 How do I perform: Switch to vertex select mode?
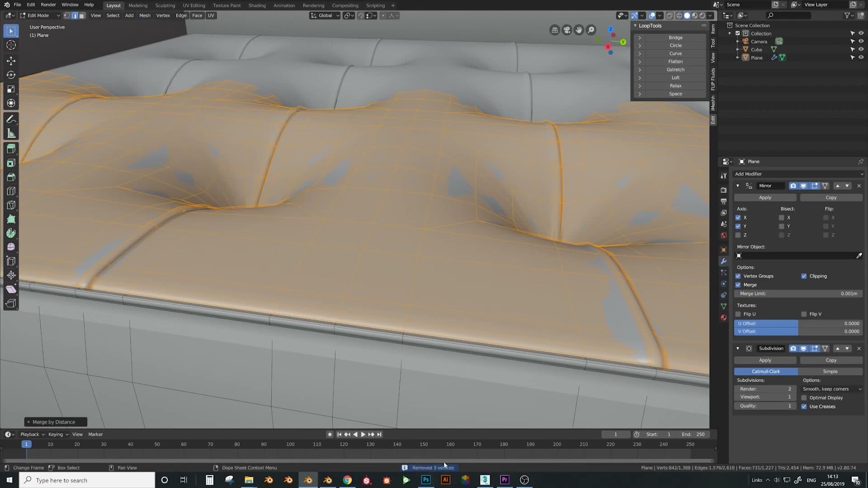pyautogui.click(x=67, y=15)
